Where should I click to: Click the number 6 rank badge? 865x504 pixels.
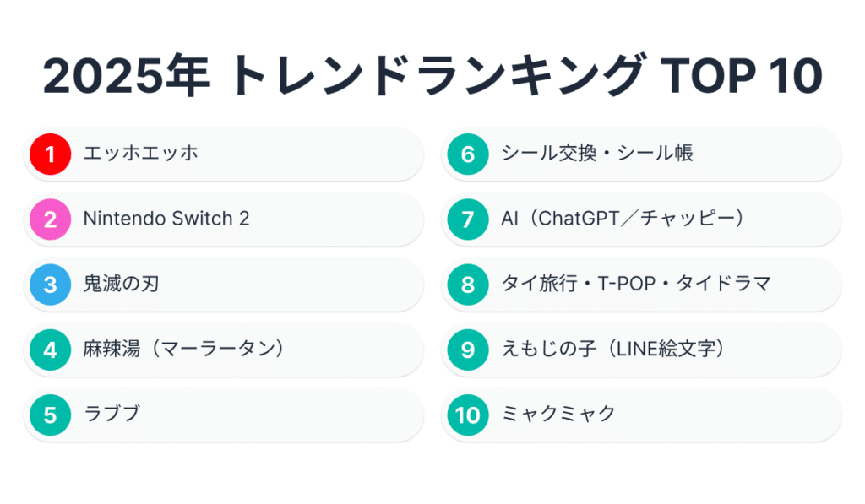(x=468, y=154)
